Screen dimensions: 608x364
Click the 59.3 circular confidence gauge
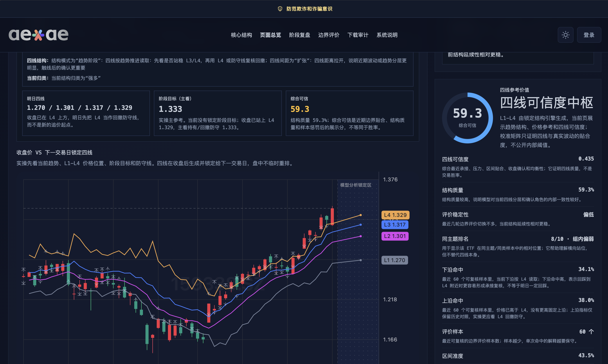pyautogui.click(x=467, y=118)
